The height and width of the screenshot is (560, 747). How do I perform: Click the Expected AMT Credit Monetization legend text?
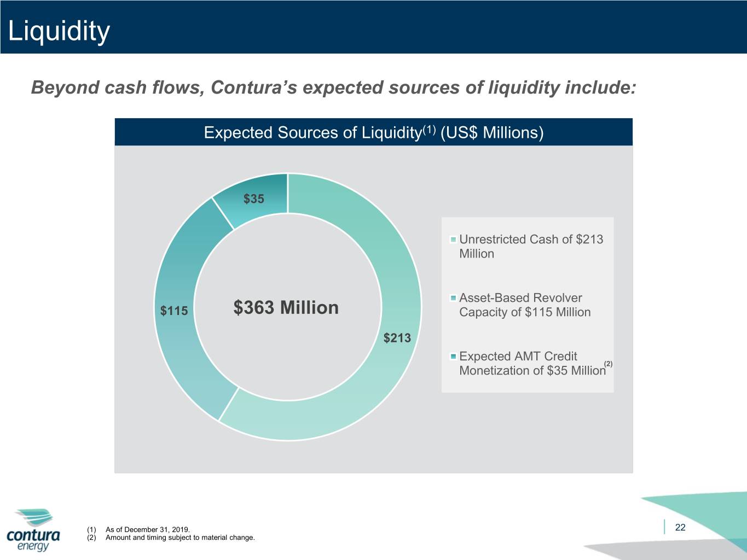pyautogui.click(x=532, y=364)
